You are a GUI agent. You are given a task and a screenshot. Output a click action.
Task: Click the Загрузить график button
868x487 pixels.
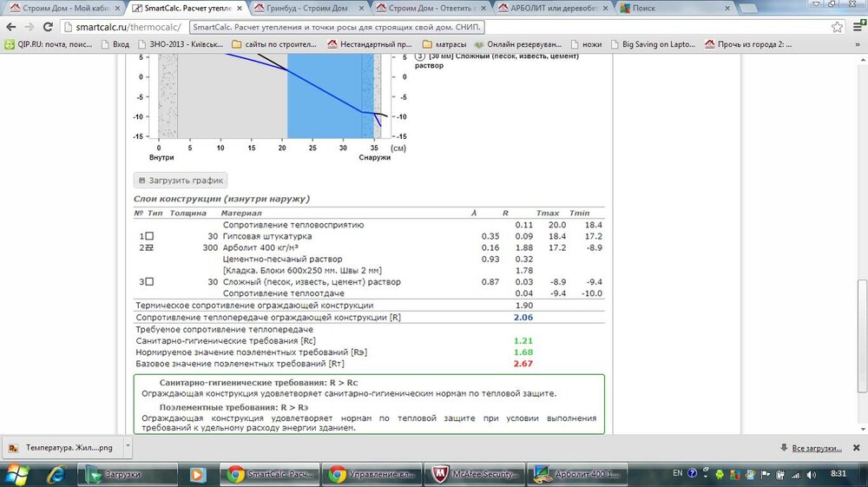pos(181,181)
